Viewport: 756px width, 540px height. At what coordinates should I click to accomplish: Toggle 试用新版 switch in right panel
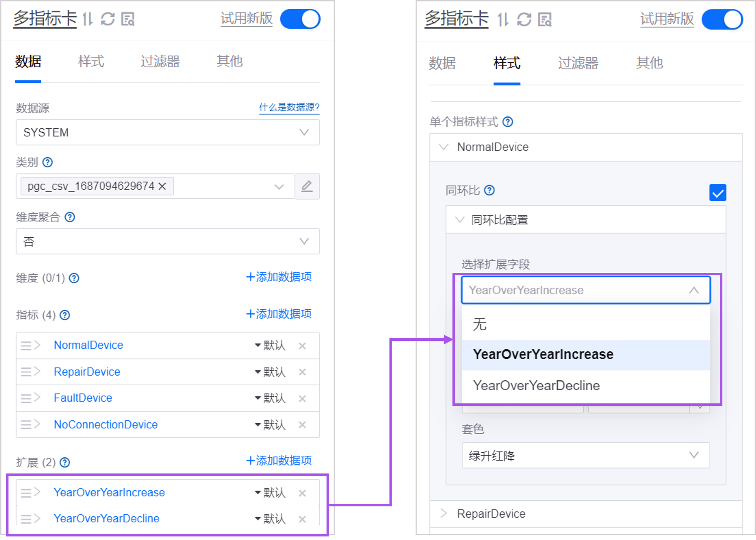722,19
